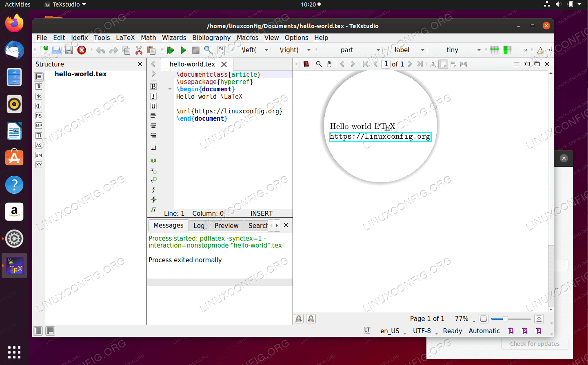Toggle LanguageTool LT status icon
This screenshot has width=588, height=365.
[367, 330]
